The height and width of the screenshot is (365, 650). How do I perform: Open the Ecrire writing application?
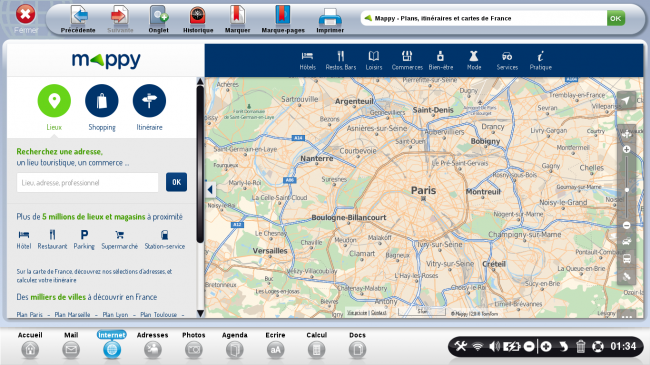pos(275,345)
